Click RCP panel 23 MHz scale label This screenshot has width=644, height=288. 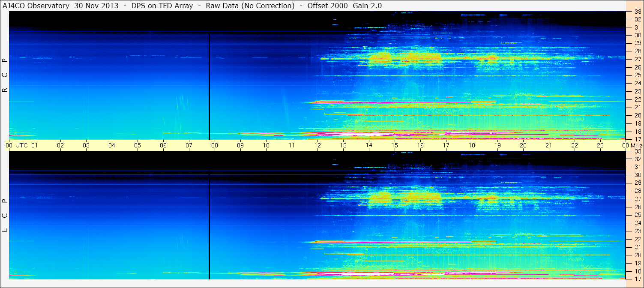tap(638, 91)
